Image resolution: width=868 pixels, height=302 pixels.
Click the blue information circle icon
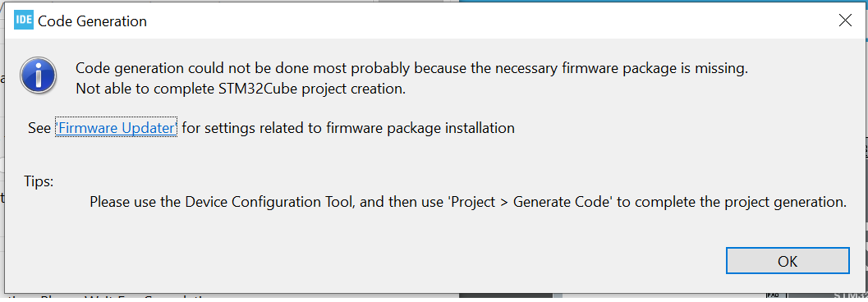pos(38,75)
